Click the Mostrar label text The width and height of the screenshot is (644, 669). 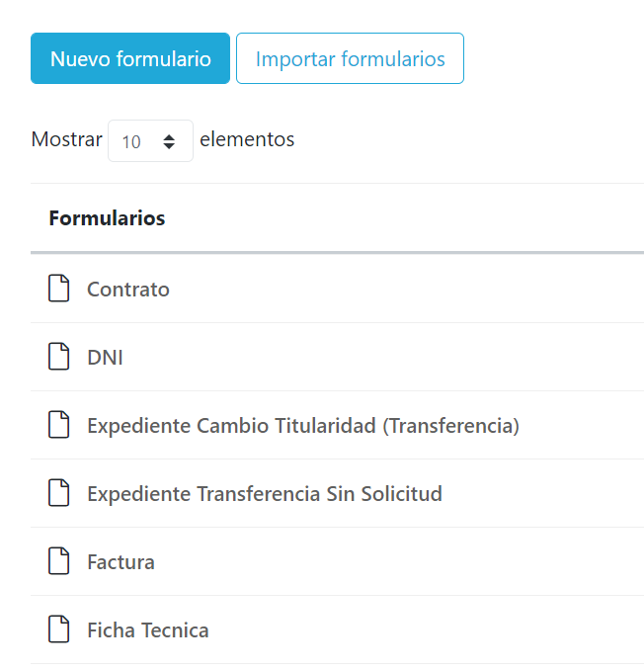66,139
